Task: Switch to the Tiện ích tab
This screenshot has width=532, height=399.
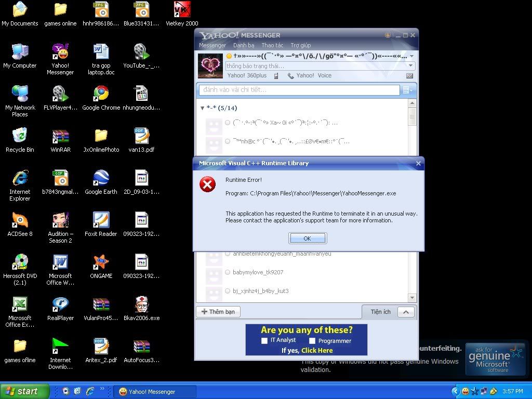Action: pyautogui.click(x=380, y=312)
